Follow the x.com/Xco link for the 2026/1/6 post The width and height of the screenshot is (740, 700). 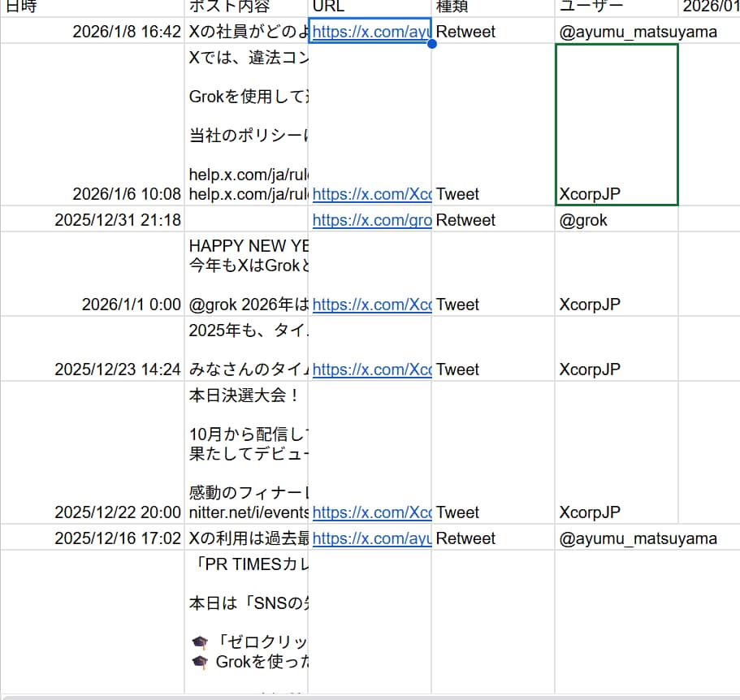coord(371,194)
